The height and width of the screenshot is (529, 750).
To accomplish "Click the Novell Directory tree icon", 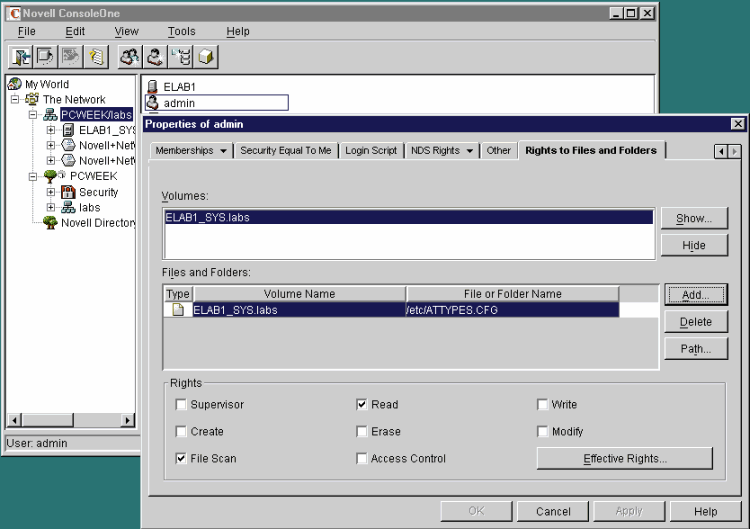I will [50, 222].
